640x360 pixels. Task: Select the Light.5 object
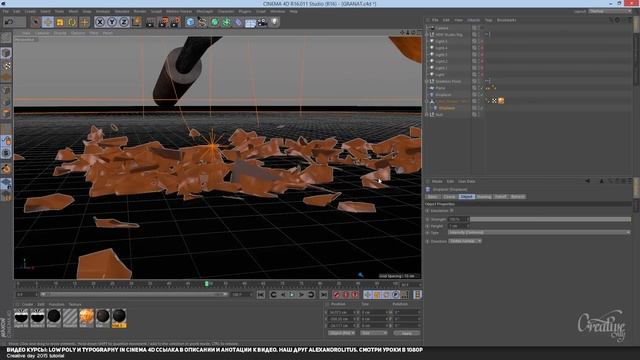point(441,42)
